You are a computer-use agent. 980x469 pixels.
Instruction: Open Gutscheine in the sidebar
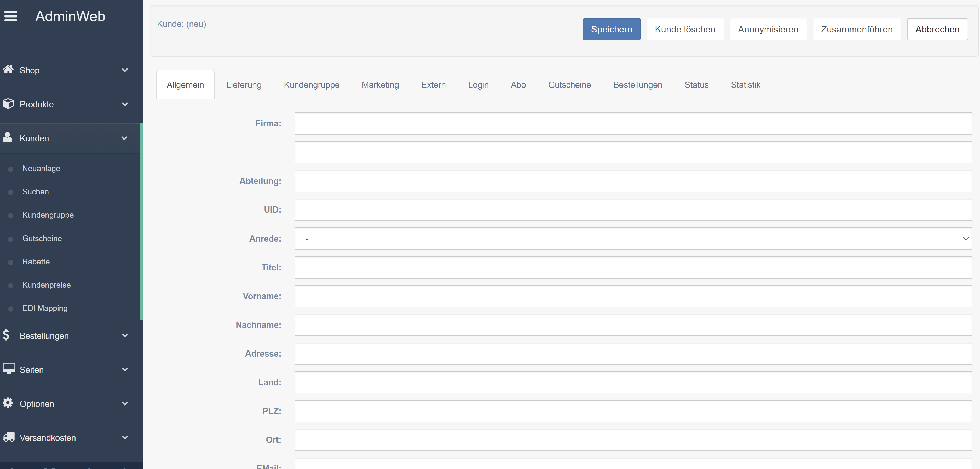(42, 239)
